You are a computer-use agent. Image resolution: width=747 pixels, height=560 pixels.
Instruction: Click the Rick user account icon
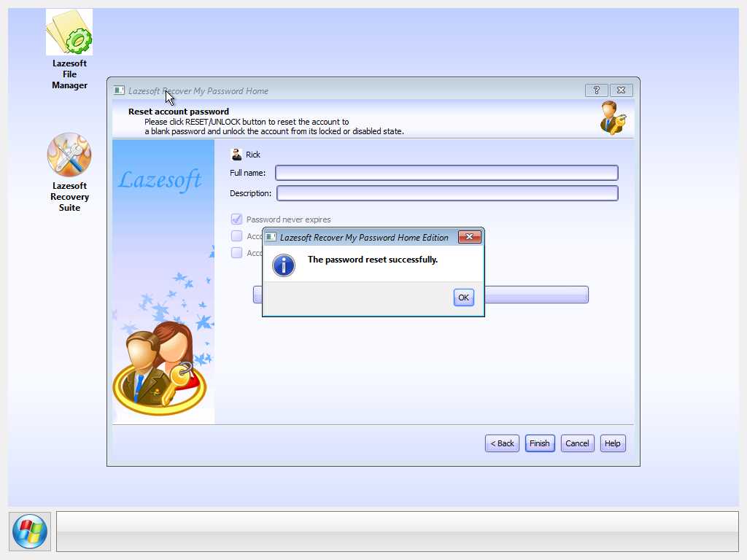(236, 155)
